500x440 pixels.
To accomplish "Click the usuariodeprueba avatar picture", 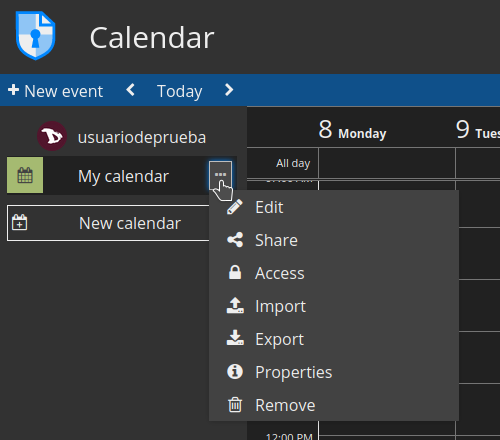I will coord(52,136).
